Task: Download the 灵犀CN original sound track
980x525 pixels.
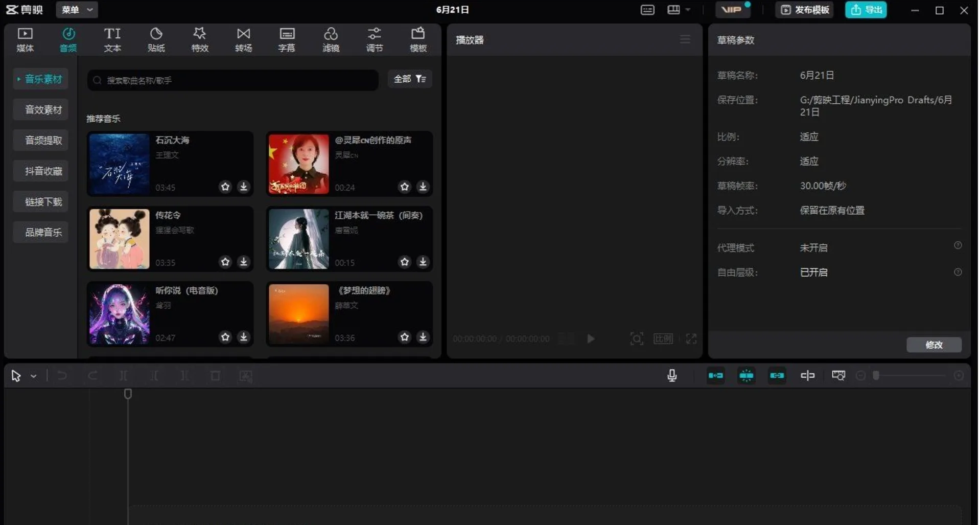Action: 423,187
